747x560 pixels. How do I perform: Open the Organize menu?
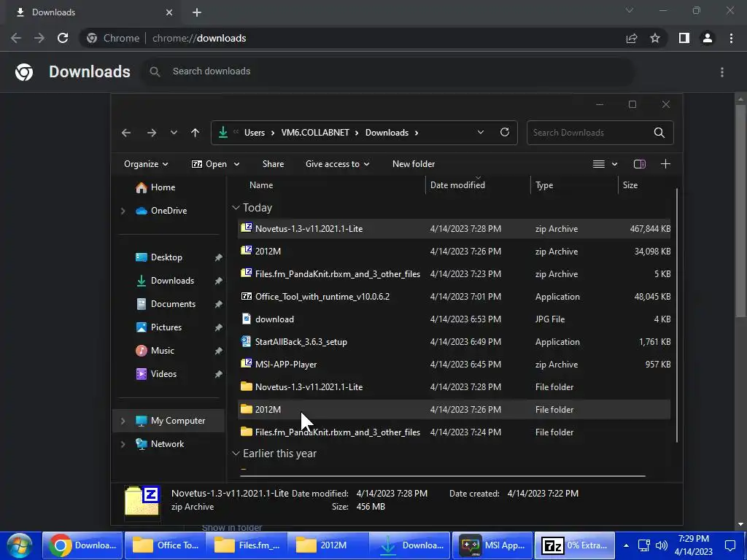click(x=146, y=164)
